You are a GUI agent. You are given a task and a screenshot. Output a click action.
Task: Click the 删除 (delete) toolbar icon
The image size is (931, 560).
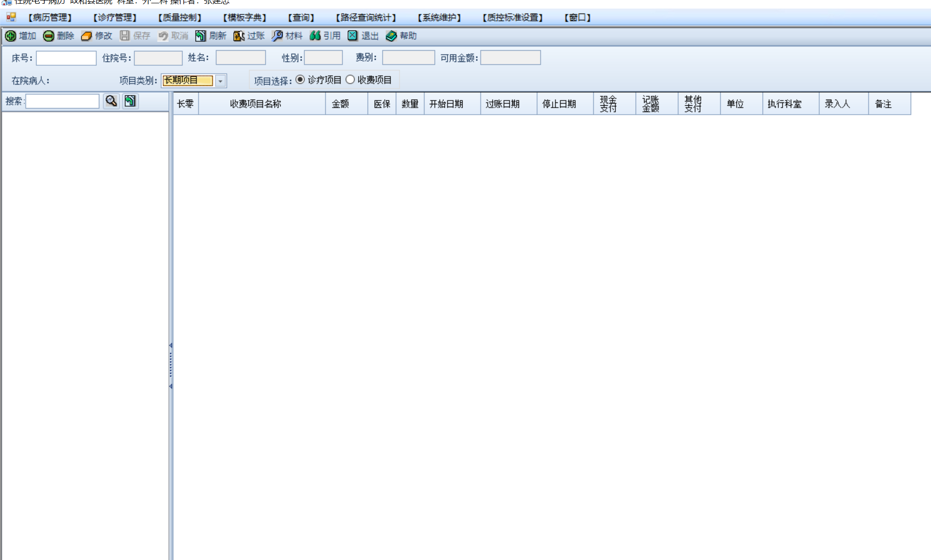48,36
